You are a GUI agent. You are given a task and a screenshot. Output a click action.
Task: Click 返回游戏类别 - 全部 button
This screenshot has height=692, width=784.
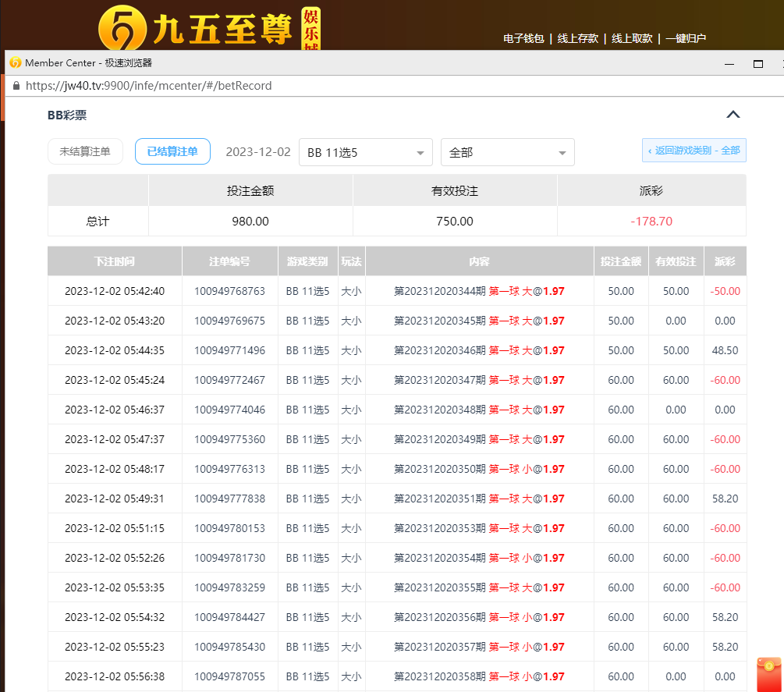point(694,151)
